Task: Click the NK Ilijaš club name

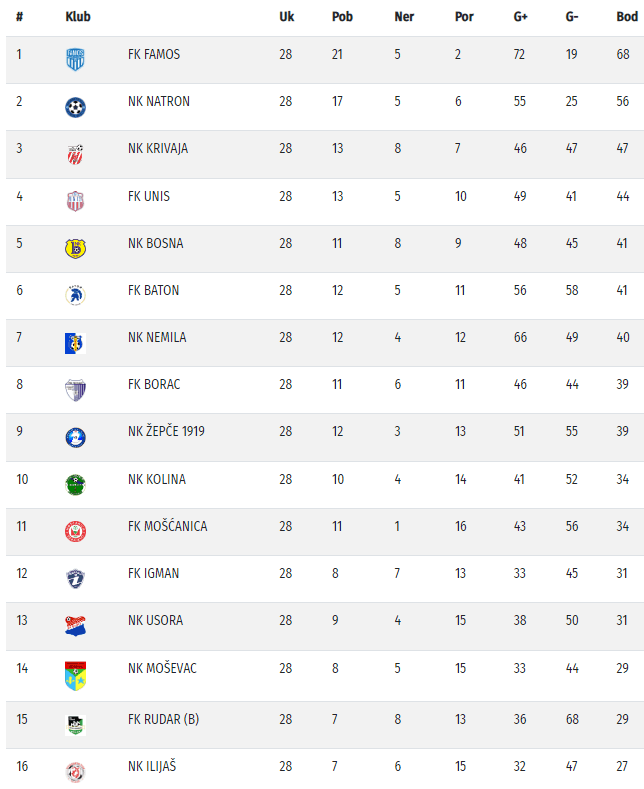Action: [x=152, y=766]
